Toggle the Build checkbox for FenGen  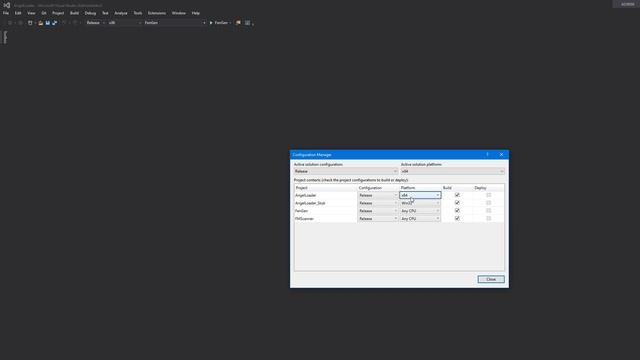(x=457, y=211)
